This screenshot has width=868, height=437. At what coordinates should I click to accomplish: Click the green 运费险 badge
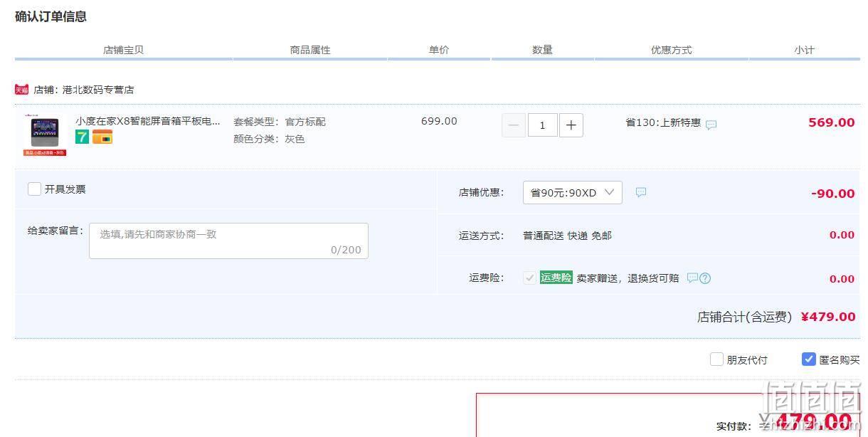point(556,278)
